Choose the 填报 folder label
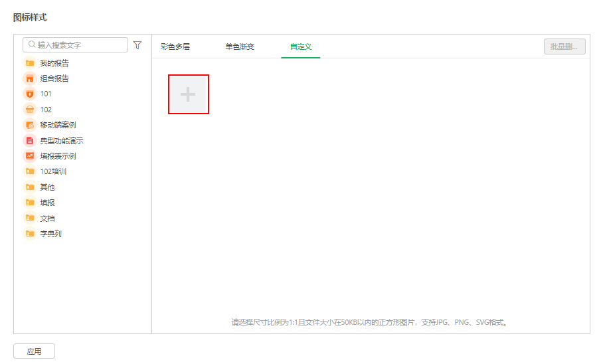The height and width of the screenshot is (364, 605). [x=47, y=203]
